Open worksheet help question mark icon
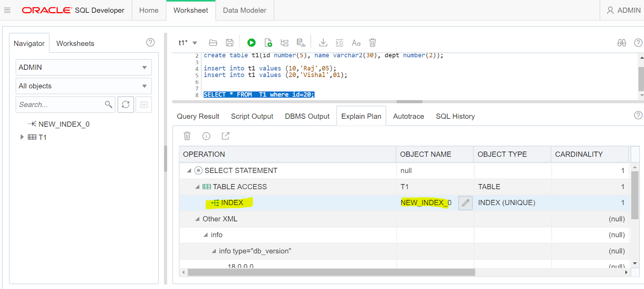This screenshot has width=644, height=289. pyautogui.click(x=638, y=43)
